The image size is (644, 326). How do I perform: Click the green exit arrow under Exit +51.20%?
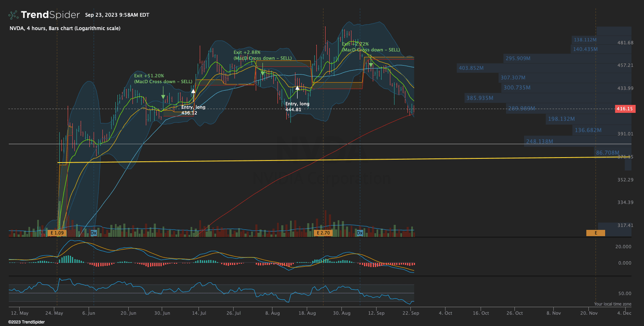click(x=163, y=96)
